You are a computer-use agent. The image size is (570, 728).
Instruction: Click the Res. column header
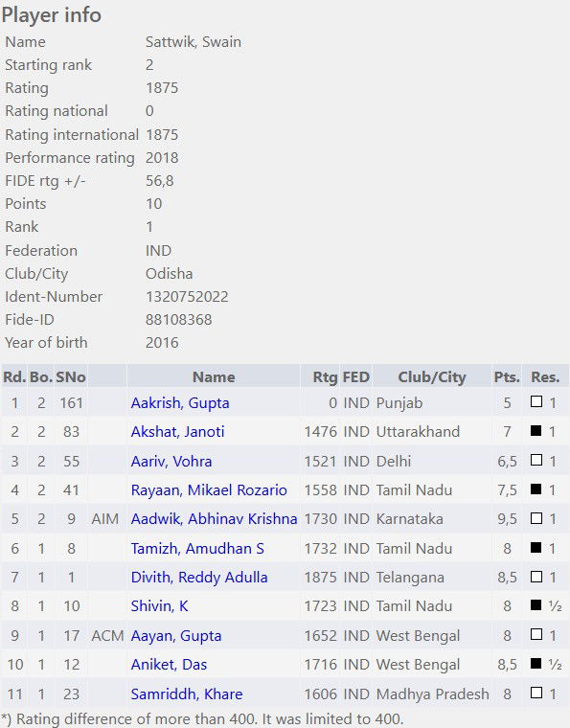click(545, 377)
